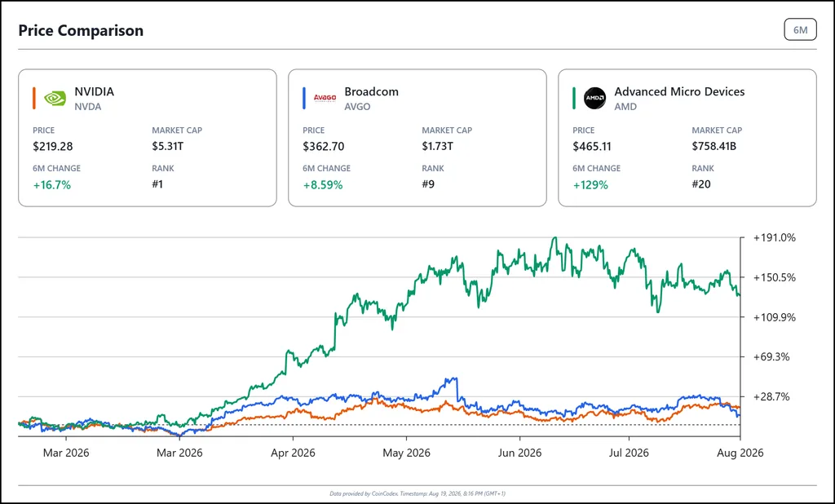This screenshot has width=835, height=504.
Task: Click NVIDIA market cap $5.31T
Action: point(167,146)
